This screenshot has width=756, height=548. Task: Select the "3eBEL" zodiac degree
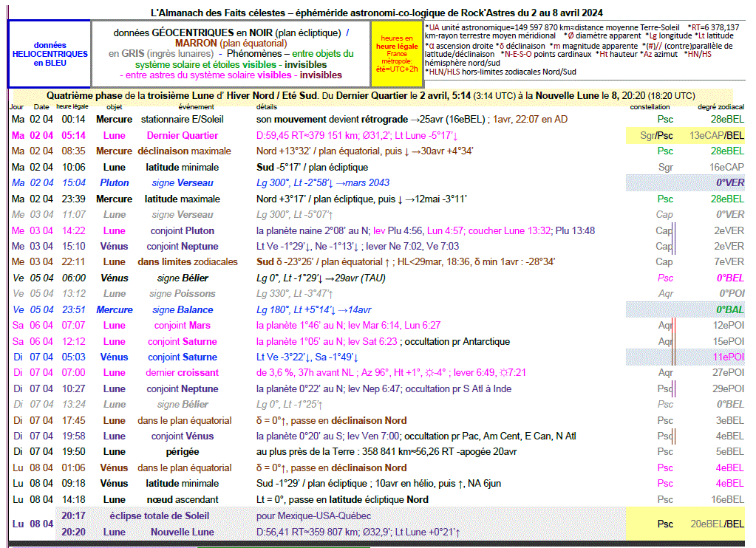730,421
